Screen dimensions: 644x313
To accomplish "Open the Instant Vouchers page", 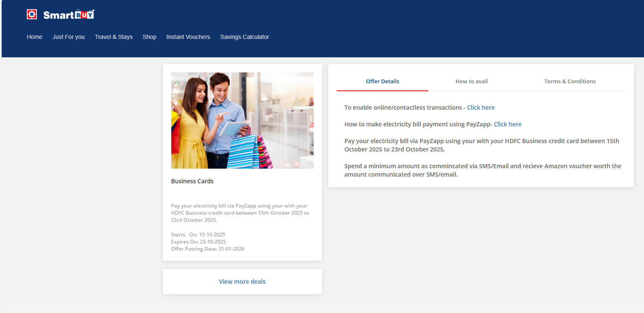I will [188, 37].
